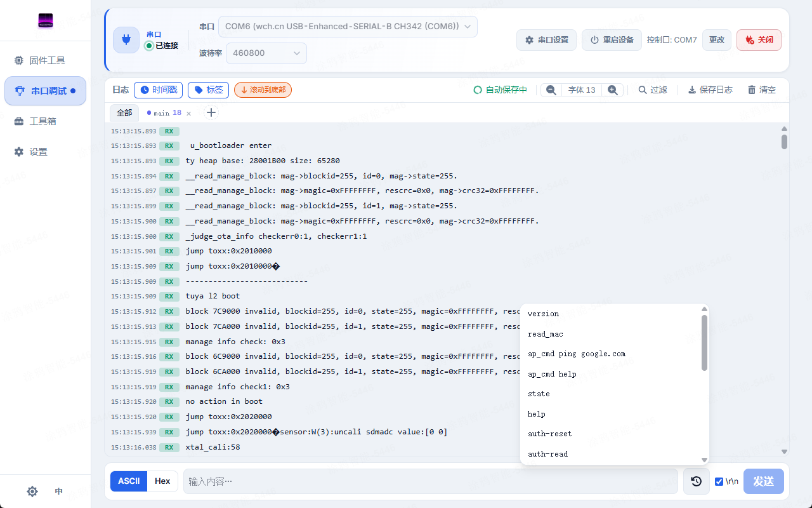Click the 已连接 connection status indicator
This screenshot has width=812, height=508.
point(162,46)
